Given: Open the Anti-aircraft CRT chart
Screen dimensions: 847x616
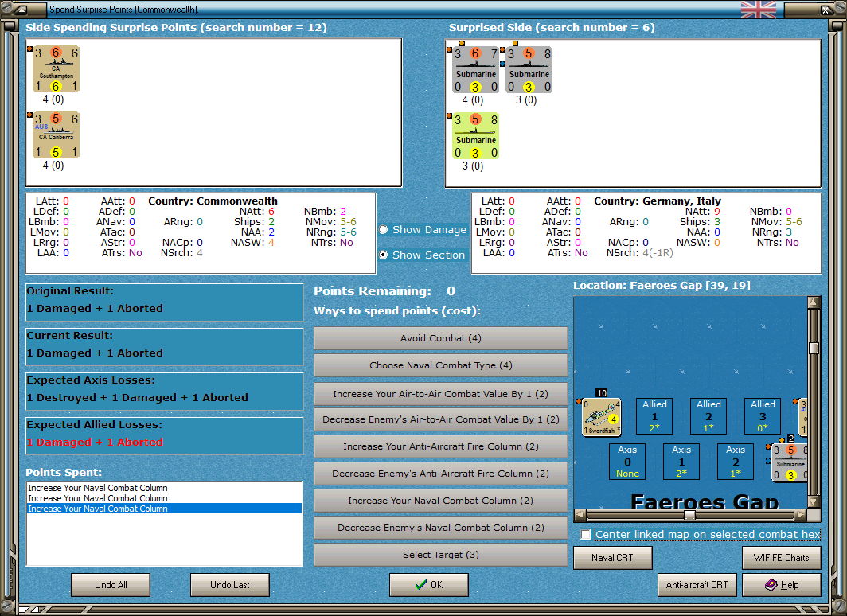Looking at the screenshot, I should click(697, 585).
